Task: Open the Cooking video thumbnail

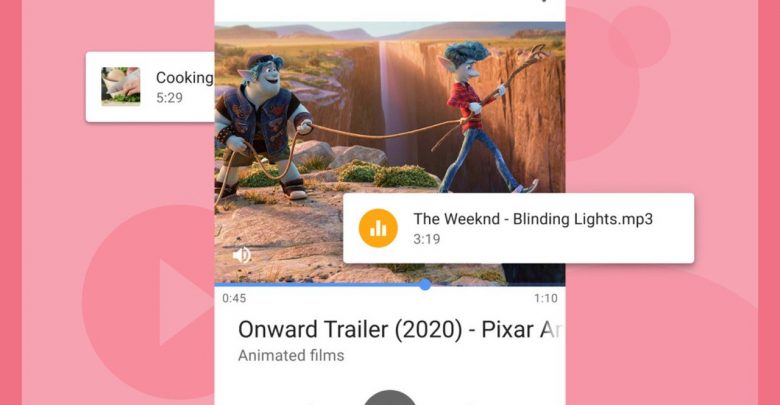Action: tap(121, 87)
